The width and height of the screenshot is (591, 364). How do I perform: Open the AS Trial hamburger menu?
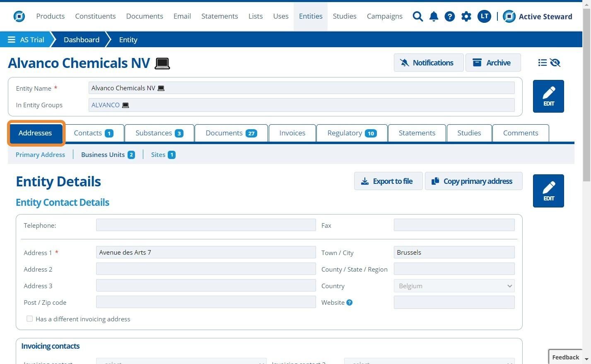click(x=12, y=40)
